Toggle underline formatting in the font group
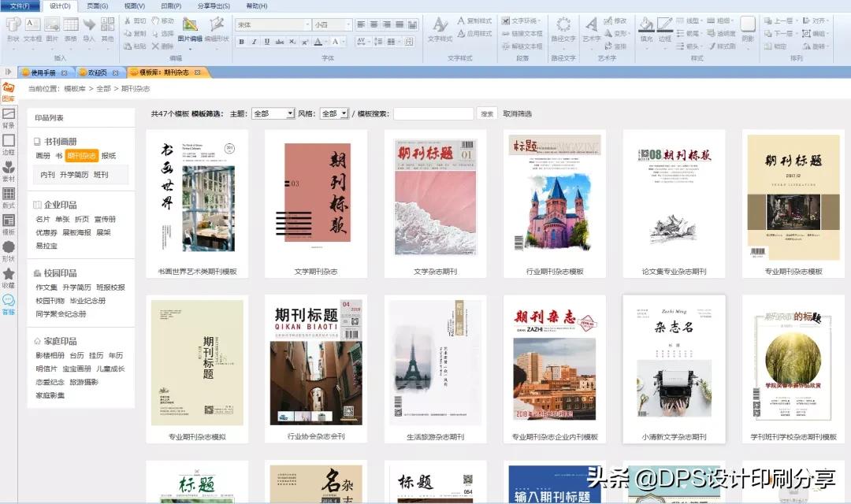The height and width of the screenshot is (504, 851). point(266,41)
